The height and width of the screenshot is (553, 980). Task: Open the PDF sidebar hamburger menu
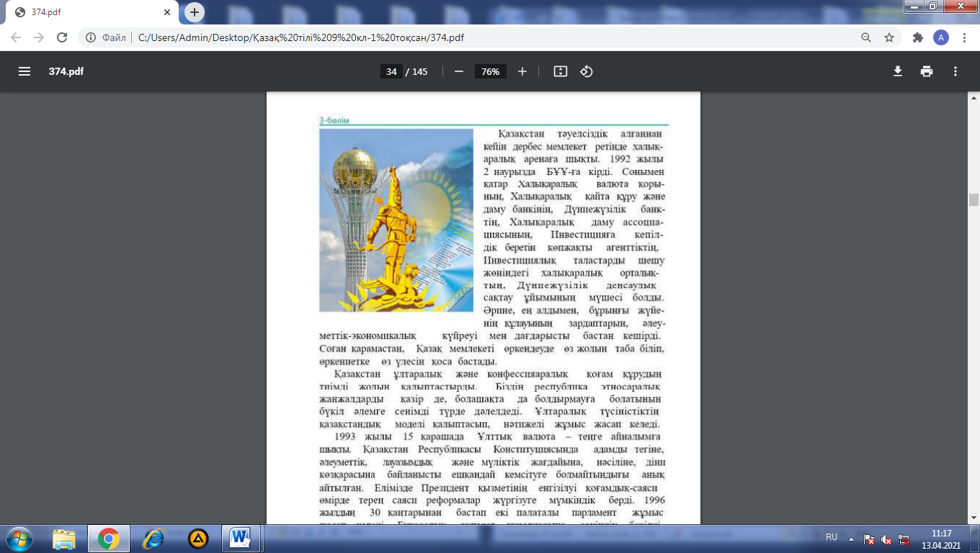24,71
